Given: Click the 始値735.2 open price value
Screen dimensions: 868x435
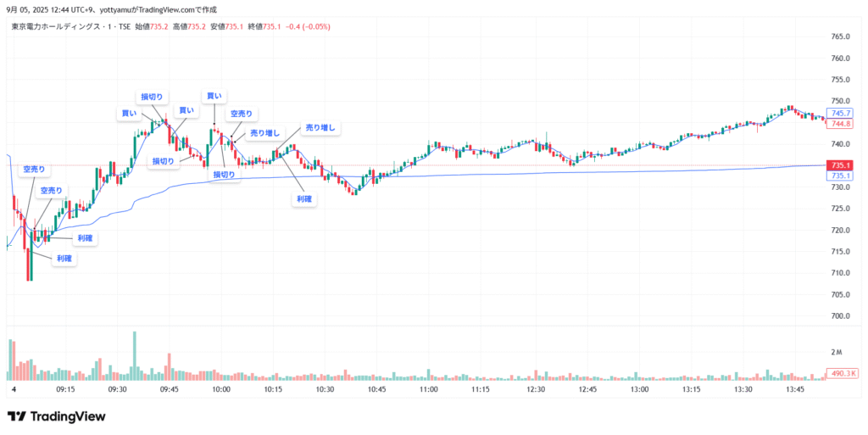Looking at the screenshot, I should (x=151, y=26).
